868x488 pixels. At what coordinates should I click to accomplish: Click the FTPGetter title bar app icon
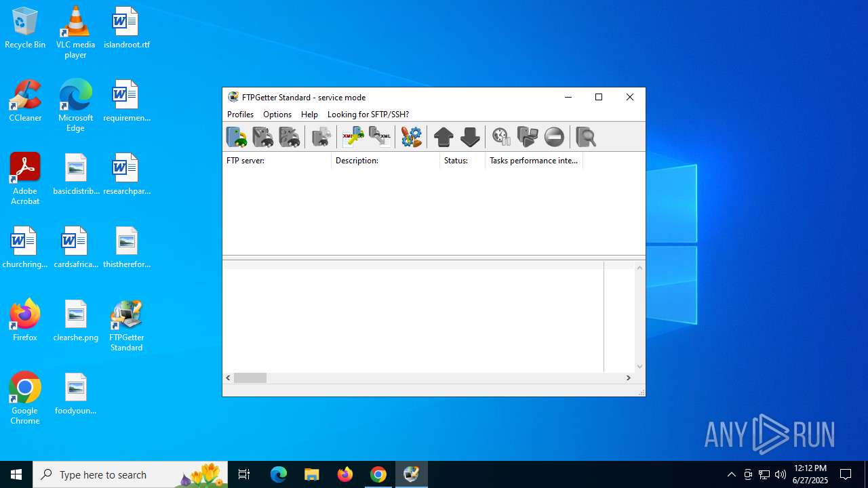click(233, 97)
